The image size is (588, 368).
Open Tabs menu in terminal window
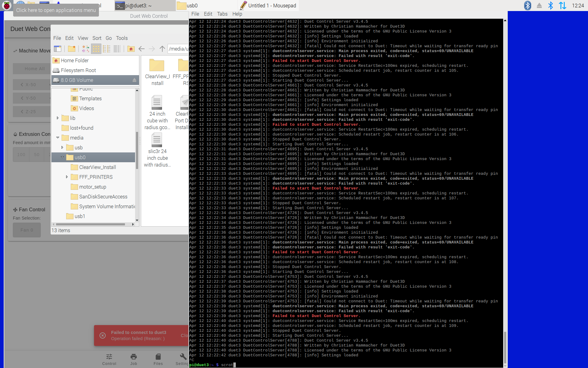pyautogui.click(x=222, y=14)
